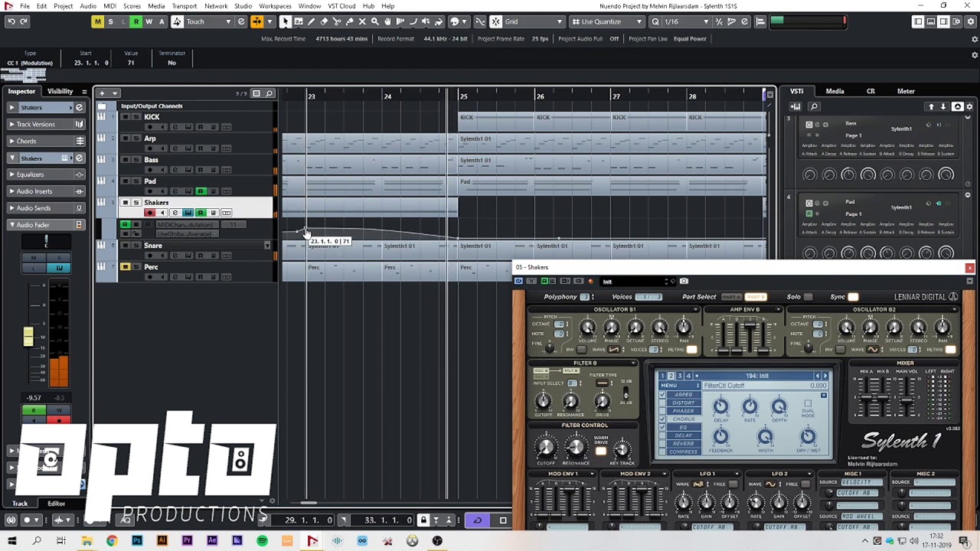Select the Mute X tool
980x551 pixels.
point(362,21)
